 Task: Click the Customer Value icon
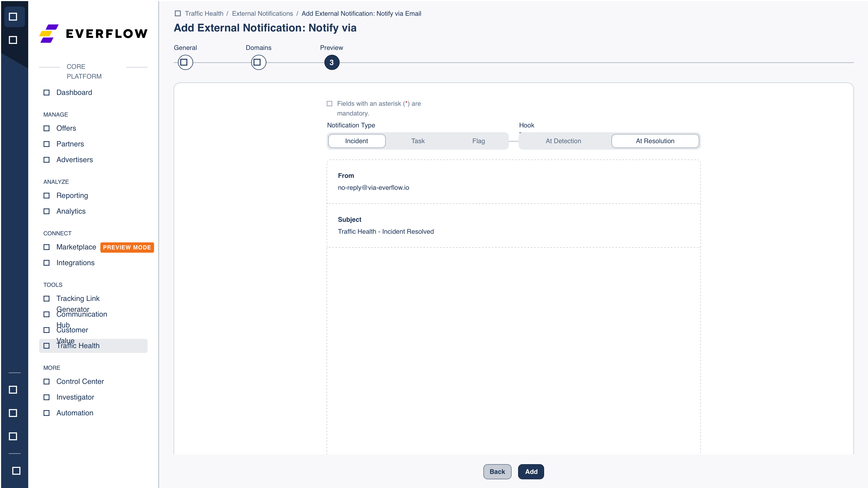(46, 330)
